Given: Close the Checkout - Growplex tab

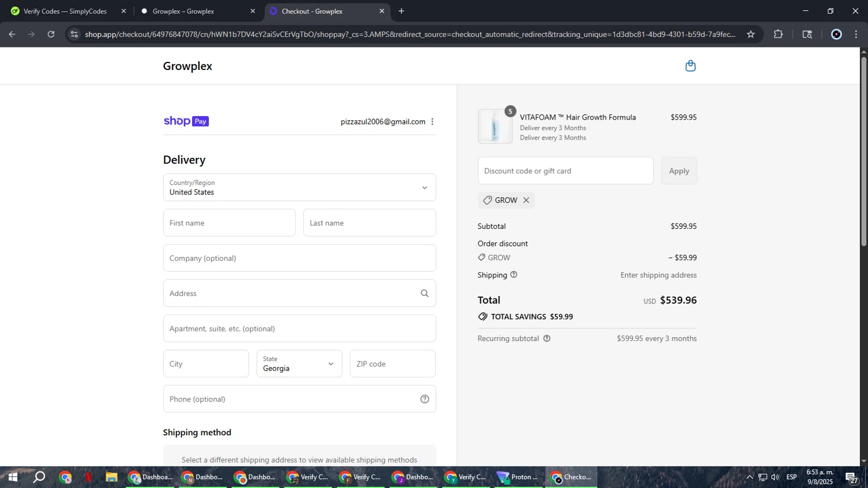Looking at the screenshot, I should coord(382,11).
